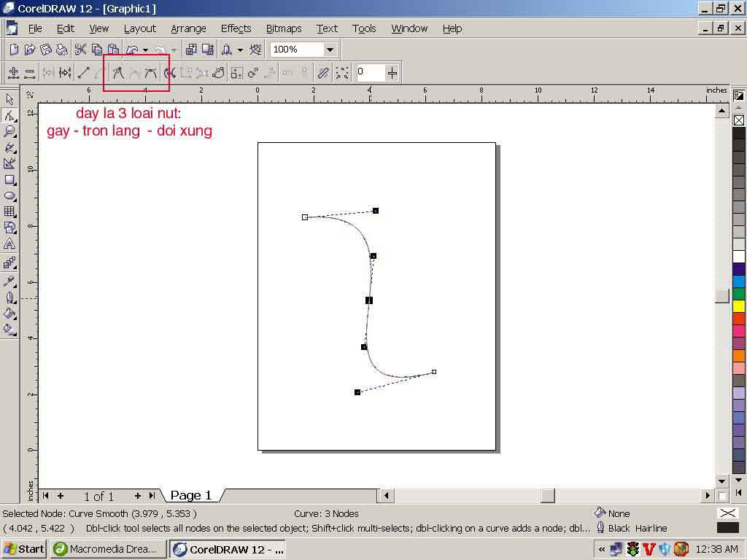Click the Windows Start button
This screenshot has width=747, height=560.
tap(24, 549)
